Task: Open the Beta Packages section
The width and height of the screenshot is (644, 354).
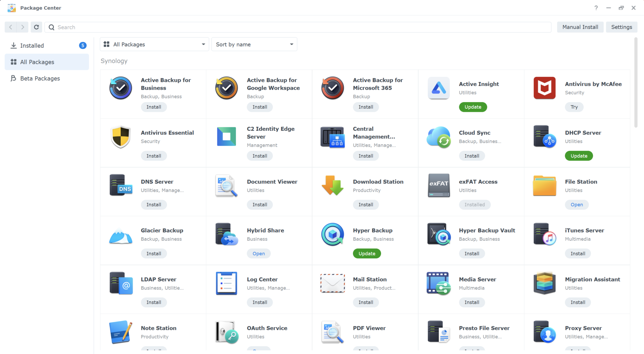Action: tap(47, 78)
